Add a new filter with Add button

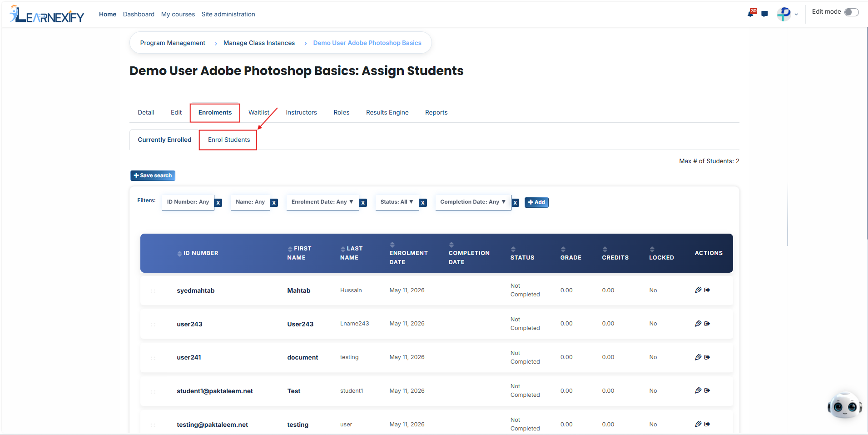(536, 202)
